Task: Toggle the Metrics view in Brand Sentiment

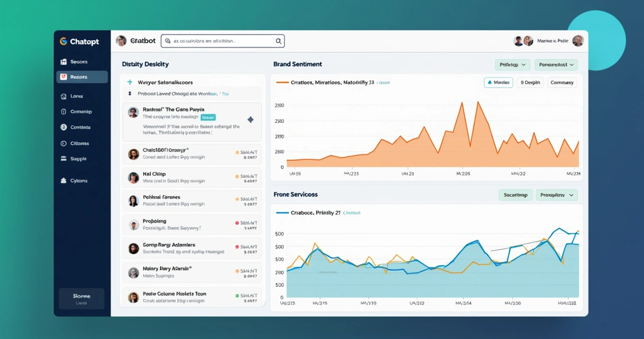Action: click(x=498, y=82)
